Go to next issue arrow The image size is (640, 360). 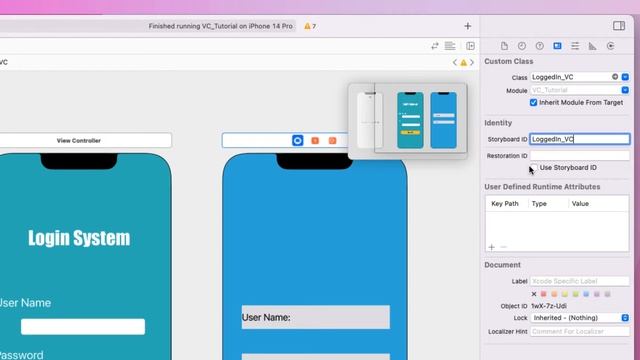point(472,62)
